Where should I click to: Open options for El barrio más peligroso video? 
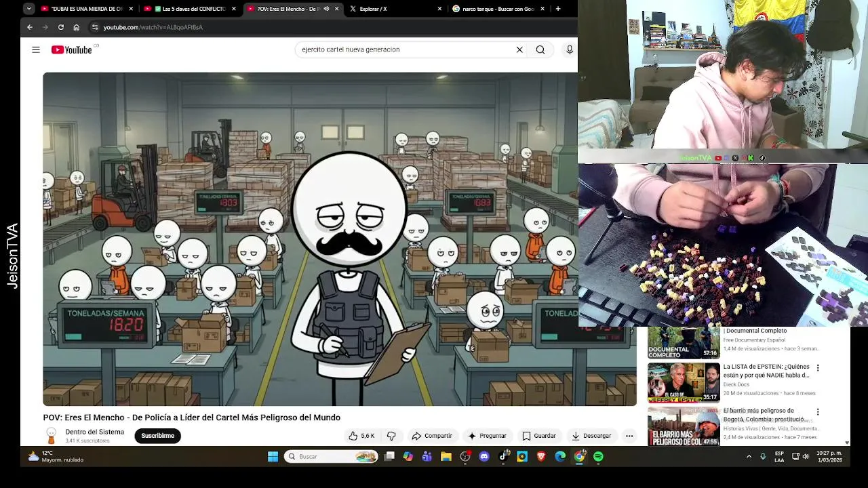[x=818, y=412]
